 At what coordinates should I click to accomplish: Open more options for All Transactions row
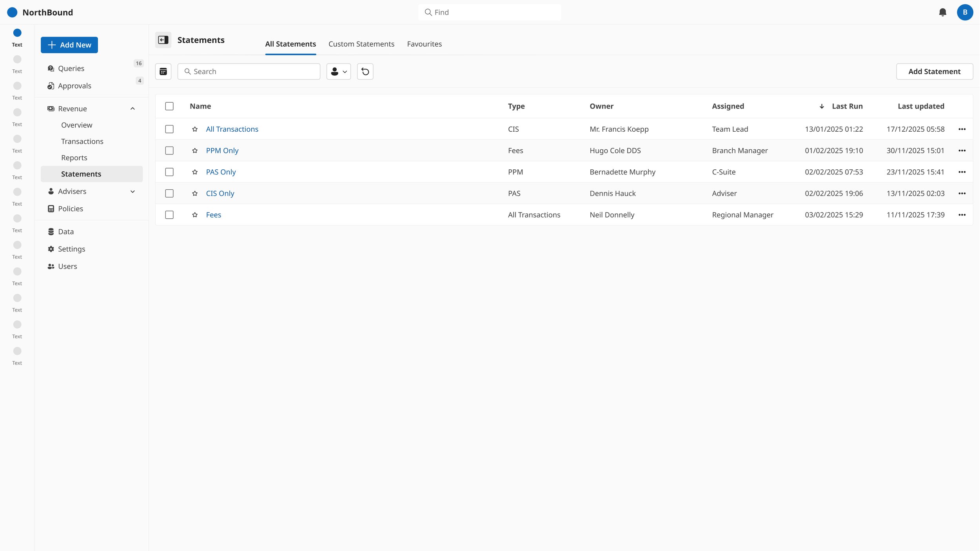click(962, 129)
